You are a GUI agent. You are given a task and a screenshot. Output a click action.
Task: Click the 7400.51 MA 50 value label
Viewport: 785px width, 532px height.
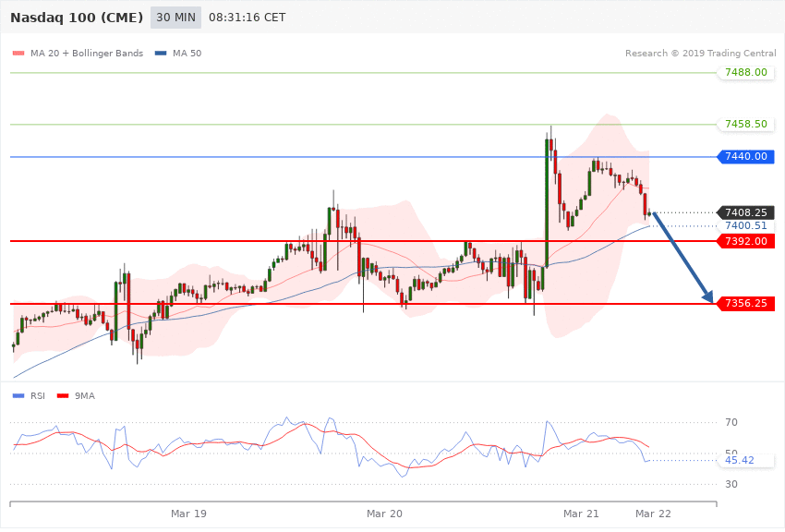pyautogui.click(x=746, y=225)
